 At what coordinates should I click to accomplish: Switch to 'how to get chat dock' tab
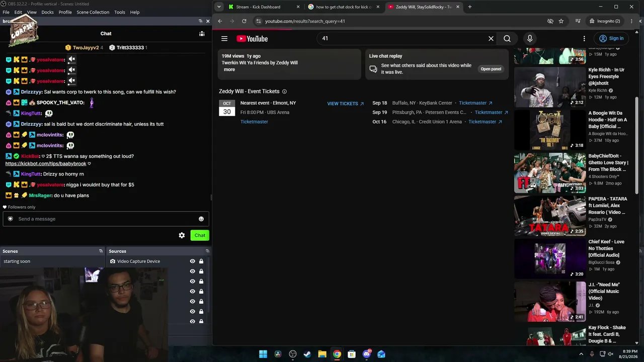344,7
